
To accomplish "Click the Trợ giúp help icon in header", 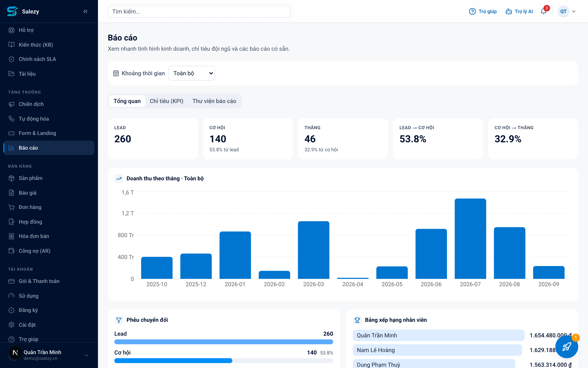I will tap(472, 11).
